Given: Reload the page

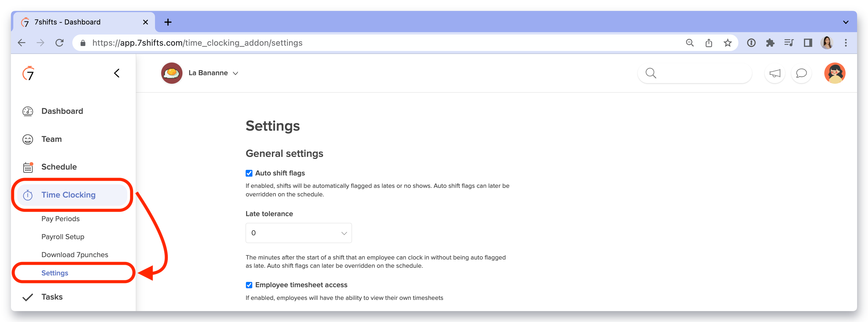Looking at the screenshot, I should point(60,43).
